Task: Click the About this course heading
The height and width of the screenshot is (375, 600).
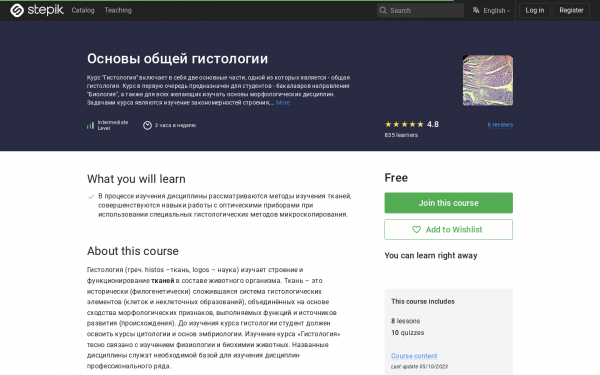Action: pyautogui.click(x=133, y=251)
